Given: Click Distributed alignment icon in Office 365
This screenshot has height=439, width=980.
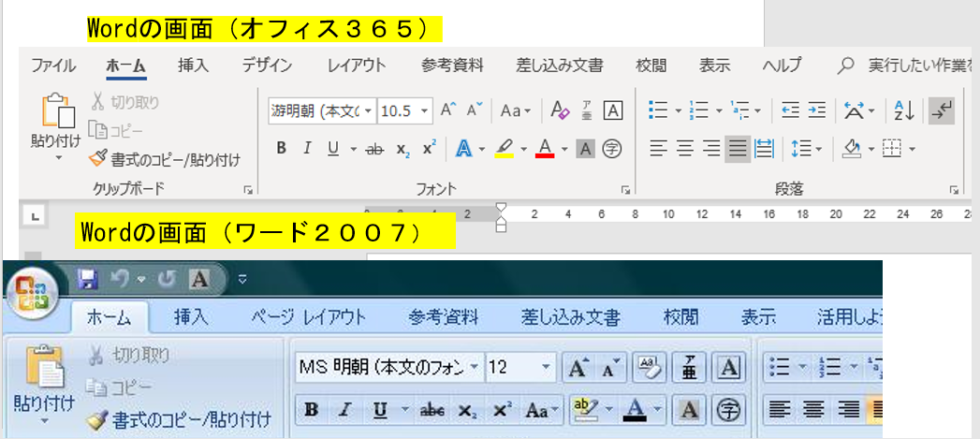Looking at the screenshot, I should (x=764, y=149).
